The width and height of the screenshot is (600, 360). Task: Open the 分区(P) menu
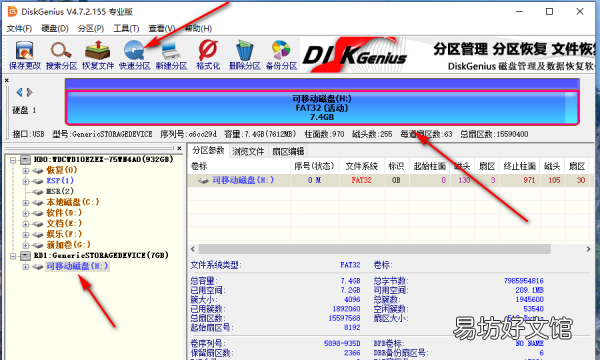[x=91, y=28]
